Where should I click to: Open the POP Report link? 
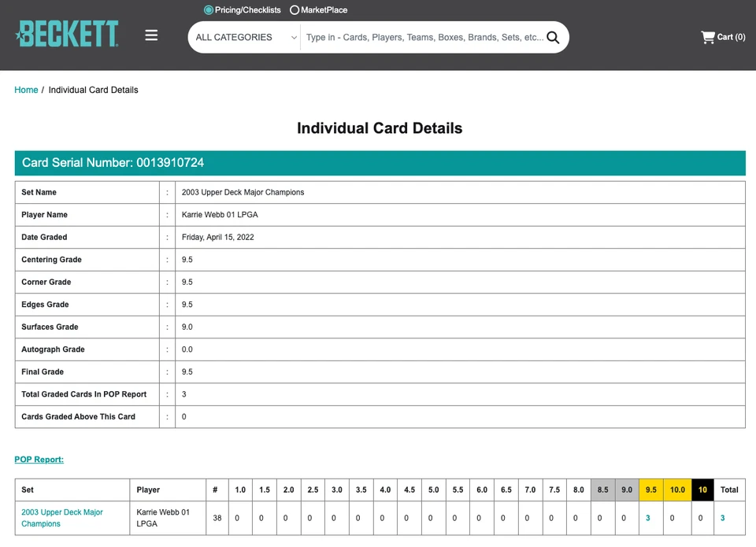[39, 460]
